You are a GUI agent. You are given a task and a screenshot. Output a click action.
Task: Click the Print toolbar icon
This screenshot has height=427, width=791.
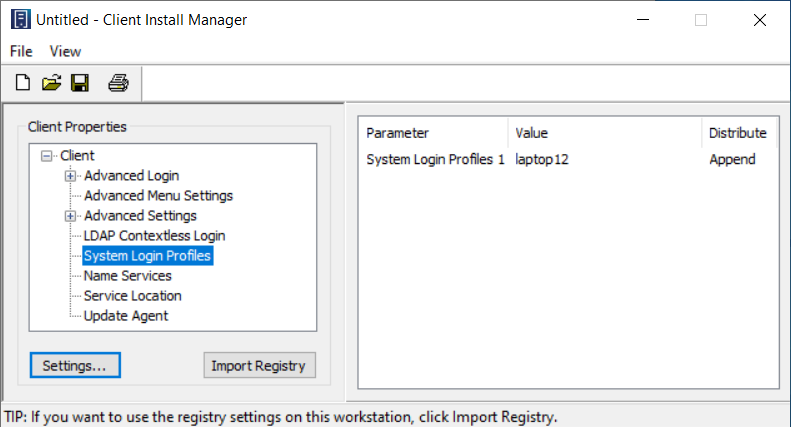pyautogui.click(x=118, y=83)
